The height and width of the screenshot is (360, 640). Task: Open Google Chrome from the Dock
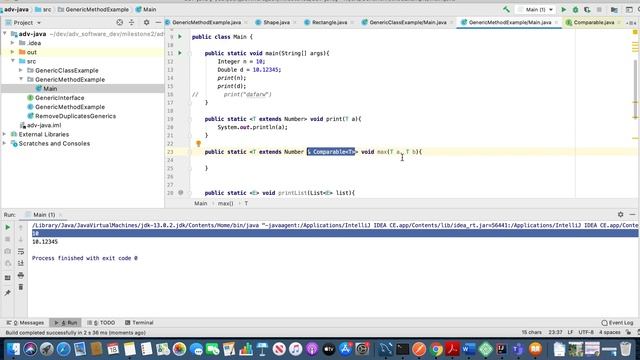pyautogui.click(x=436, y=349)
